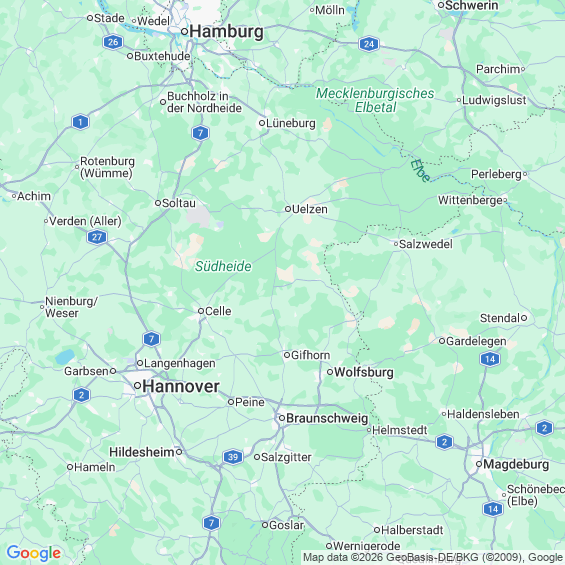Screen dimensions: 565x565
Task: Click the Wolfsburg city marker
Action: tap(330, 372)
